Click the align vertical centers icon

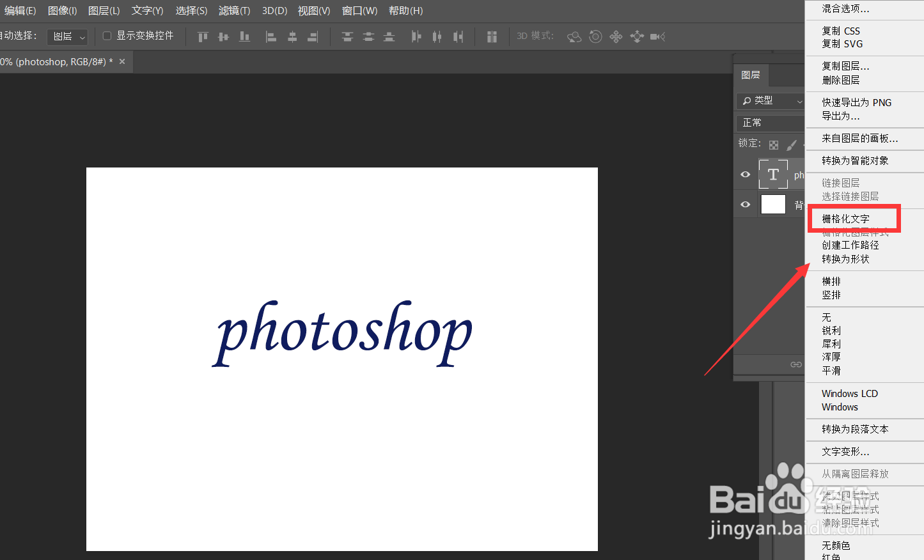click(223, 37)
